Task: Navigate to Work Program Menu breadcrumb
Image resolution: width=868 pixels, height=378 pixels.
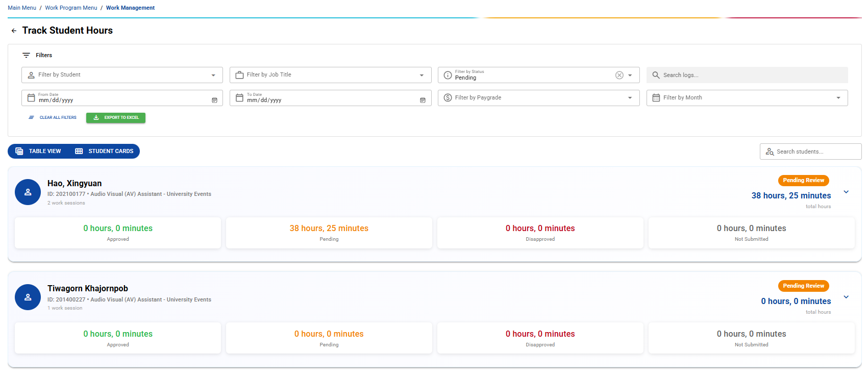Action: click(71, 8)
